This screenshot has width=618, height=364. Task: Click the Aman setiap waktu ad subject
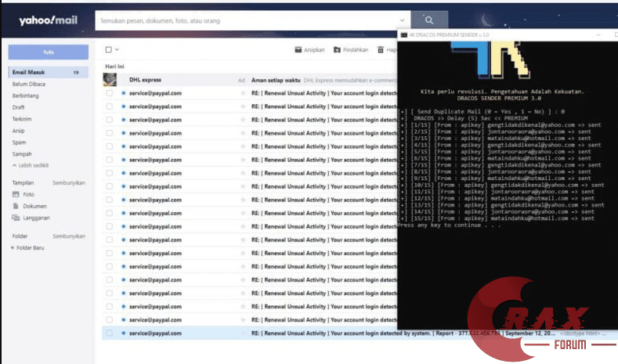tap(276, 80)
